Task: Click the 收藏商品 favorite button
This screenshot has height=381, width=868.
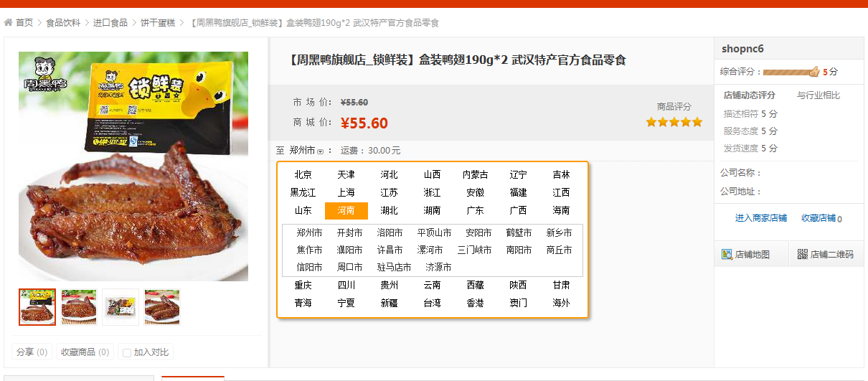Action: pyautogui.click(x=85, y=352)
